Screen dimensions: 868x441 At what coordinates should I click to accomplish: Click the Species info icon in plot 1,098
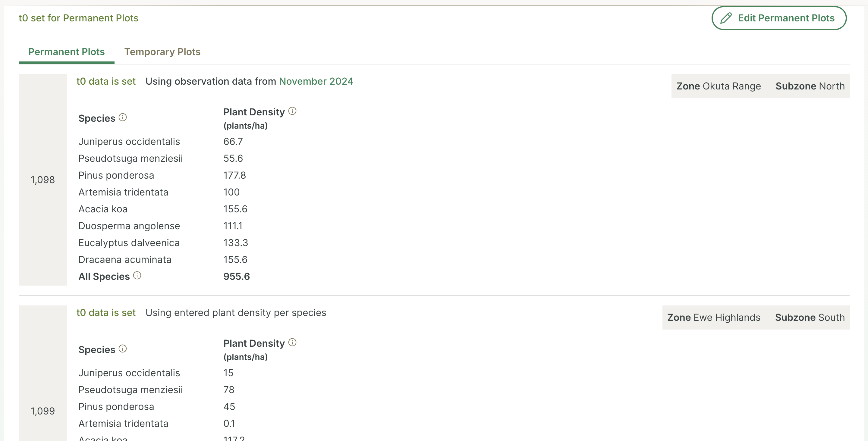[x=123, y=117]
